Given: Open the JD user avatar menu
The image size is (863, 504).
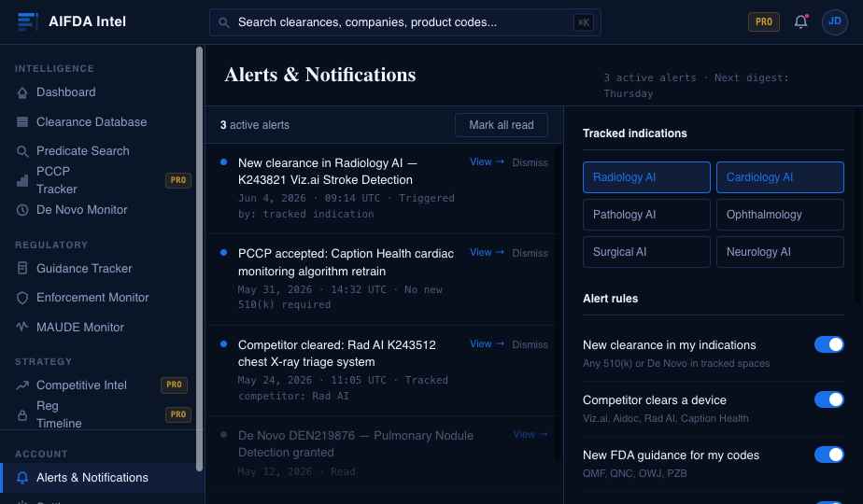Looking at the screenshot, I should click(x=834, y=22).
